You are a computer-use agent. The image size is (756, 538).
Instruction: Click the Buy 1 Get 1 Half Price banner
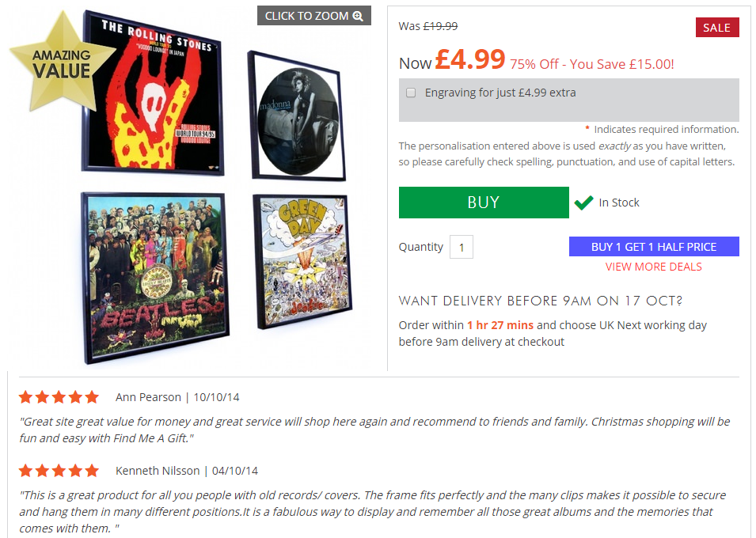pos(654,246)
